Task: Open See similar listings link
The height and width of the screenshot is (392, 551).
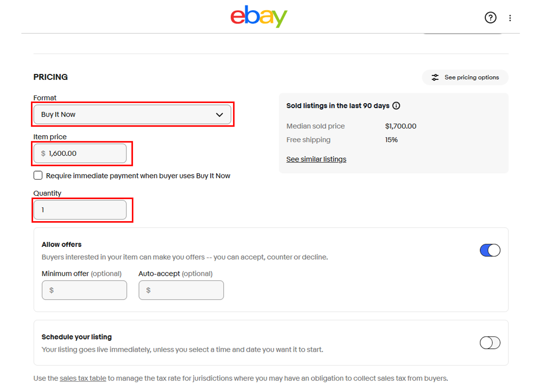Action: point(316,159)
